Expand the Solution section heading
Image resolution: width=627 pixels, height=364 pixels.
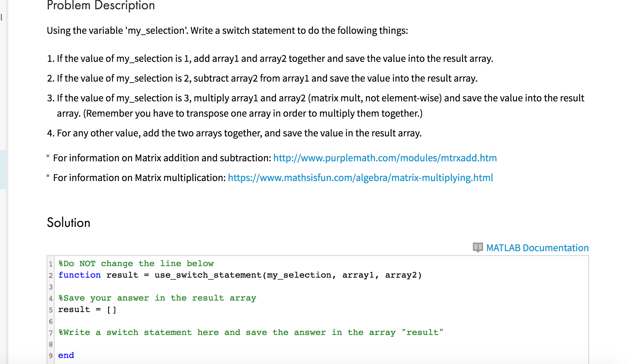tap(68, 222)
